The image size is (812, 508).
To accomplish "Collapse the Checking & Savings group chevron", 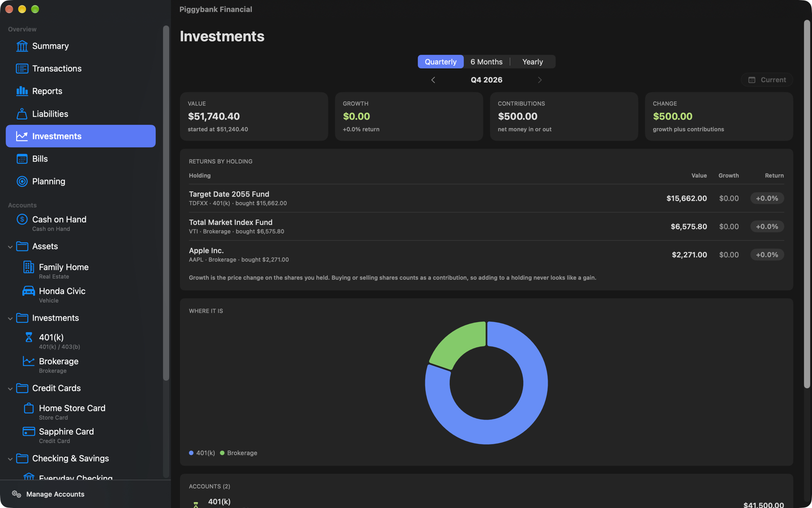I will 10,459.
